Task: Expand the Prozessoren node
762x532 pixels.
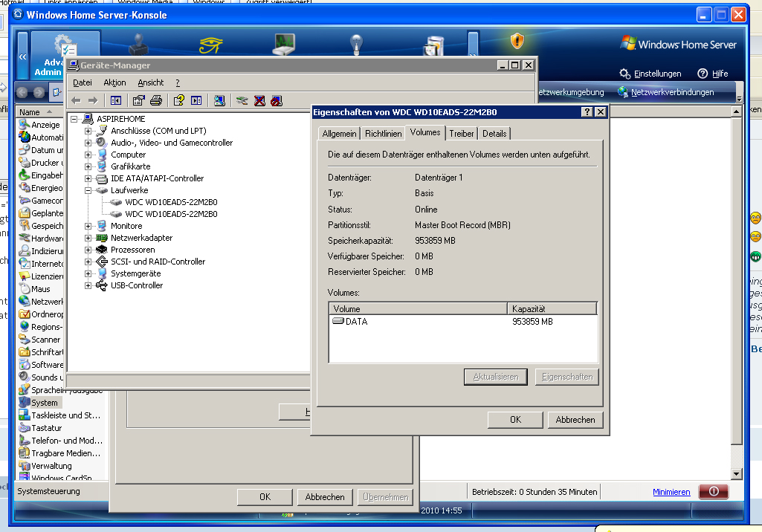Action: pyautogui.click(x=88, y=250)
